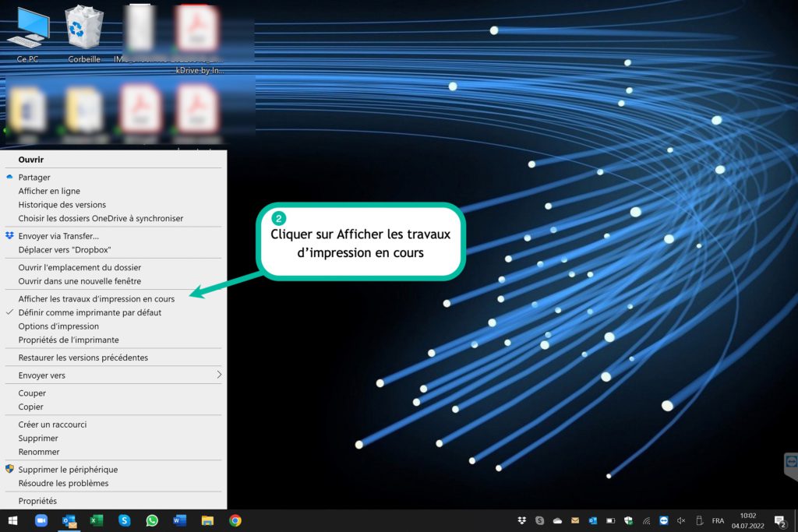Open Windows Security shield tray icon
798x532 pixels.
pos(628,521)
